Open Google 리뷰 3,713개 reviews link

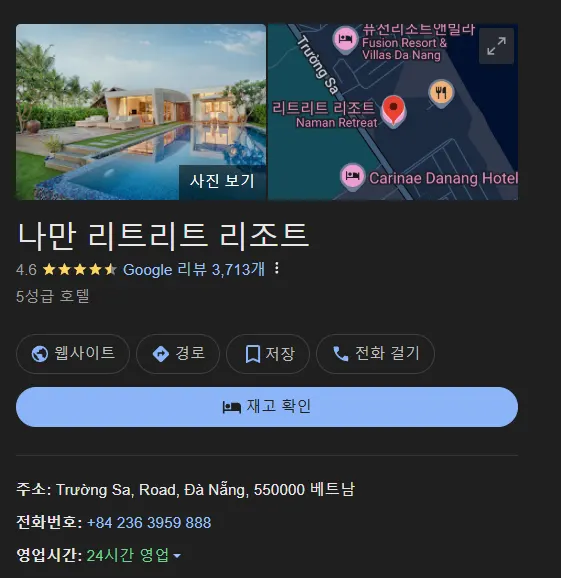194,269
